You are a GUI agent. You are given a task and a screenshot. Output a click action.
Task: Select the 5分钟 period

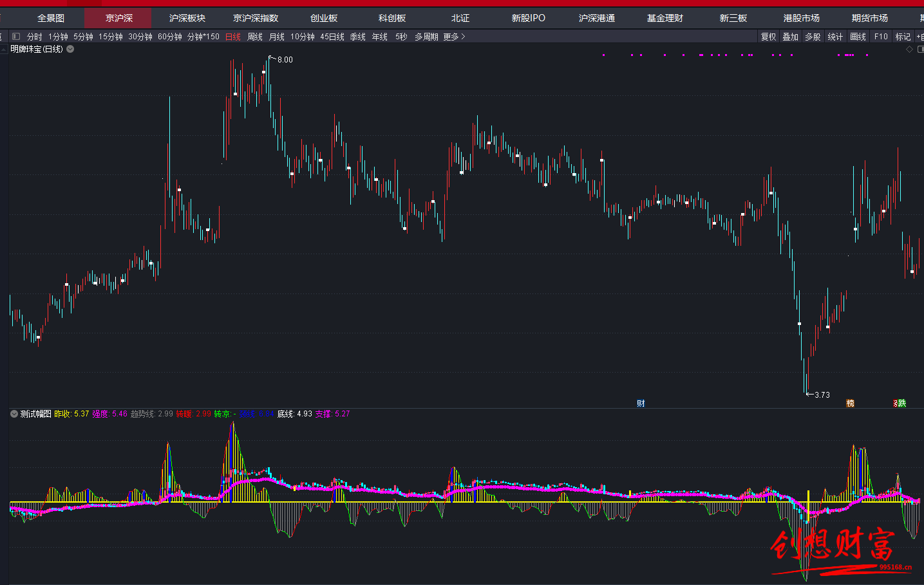pos(83,37)
